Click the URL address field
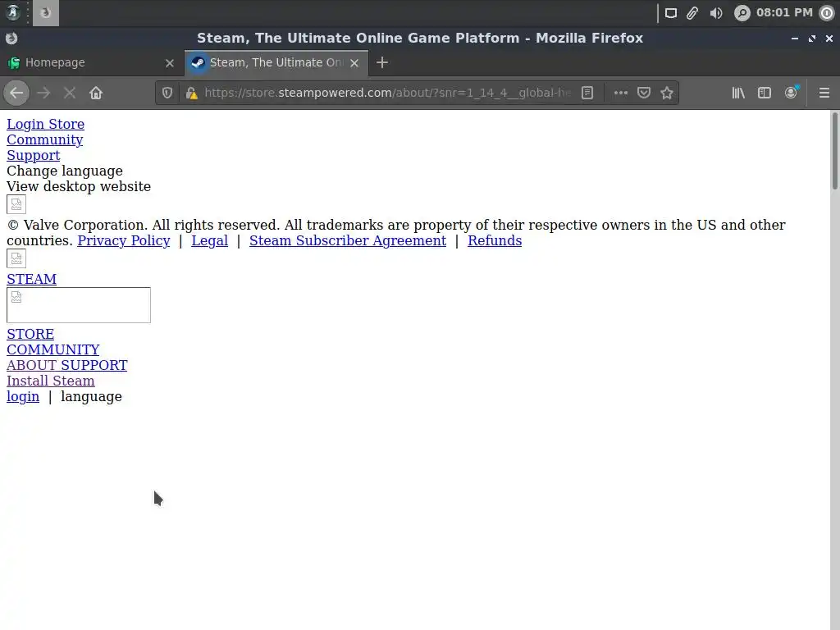 387,93
